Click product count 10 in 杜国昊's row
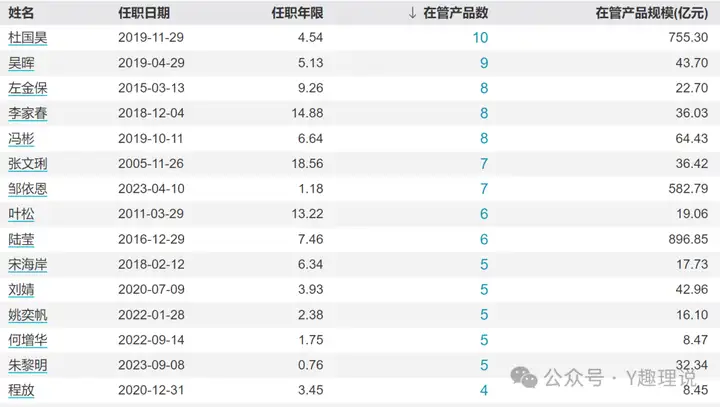The width and height of the screenshot is (720, 407). 481,38
